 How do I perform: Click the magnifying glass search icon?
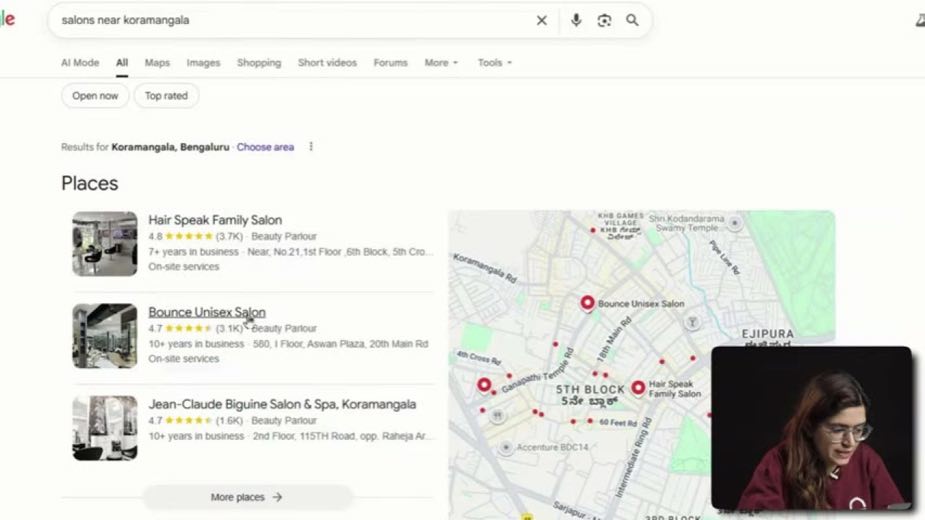(632, 20)
